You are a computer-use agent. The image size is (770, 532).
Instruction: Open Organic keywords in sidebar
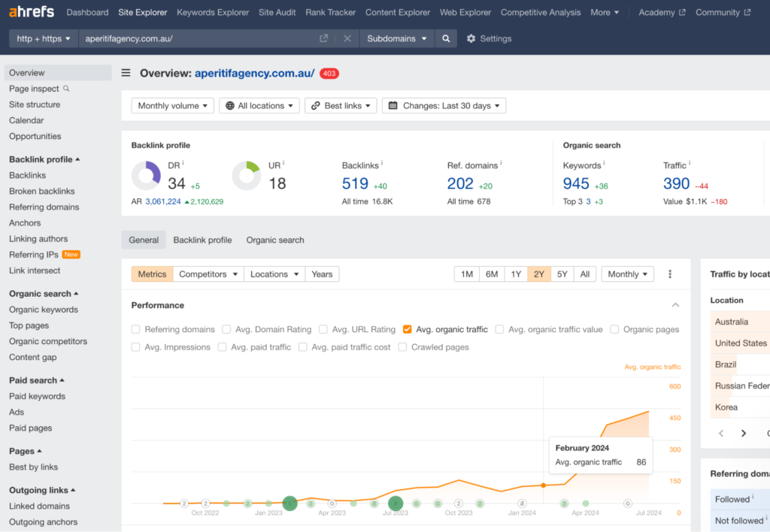pyautogui.click(x=43, y=309)
